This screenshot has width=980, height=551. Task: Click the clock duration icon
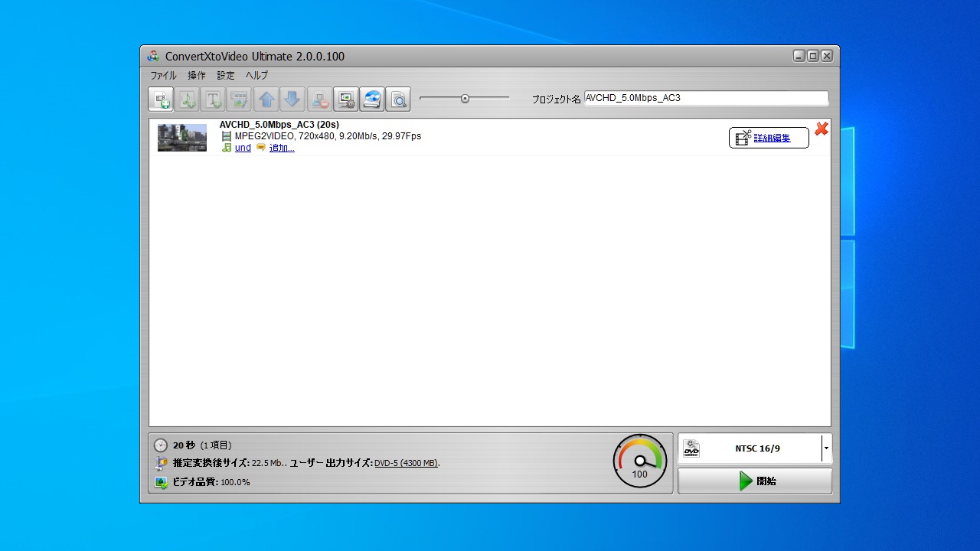click(x=161, y=445)
